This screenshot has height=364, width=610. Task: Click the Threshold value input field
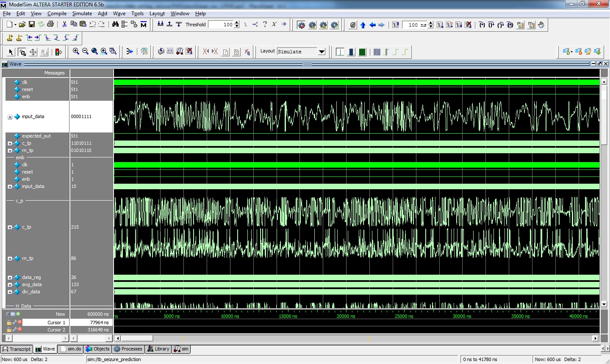coord(220,25)
